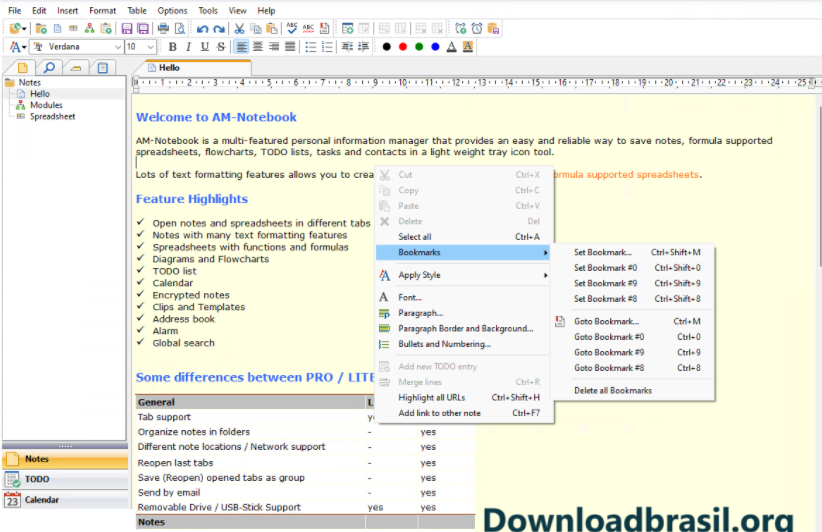
Task: Click the Insert Table toolbar icon
Action: point(347,29)
